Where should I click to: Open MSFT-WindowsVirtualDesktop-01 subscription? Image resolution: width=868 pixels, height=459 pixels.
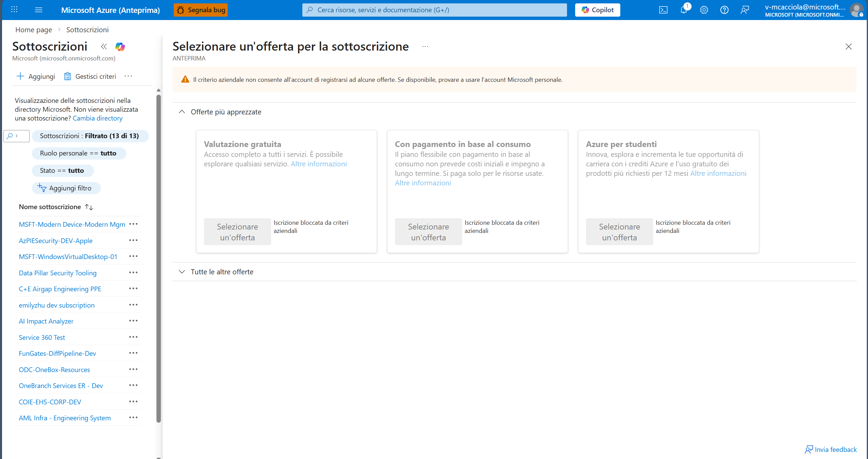68,257
